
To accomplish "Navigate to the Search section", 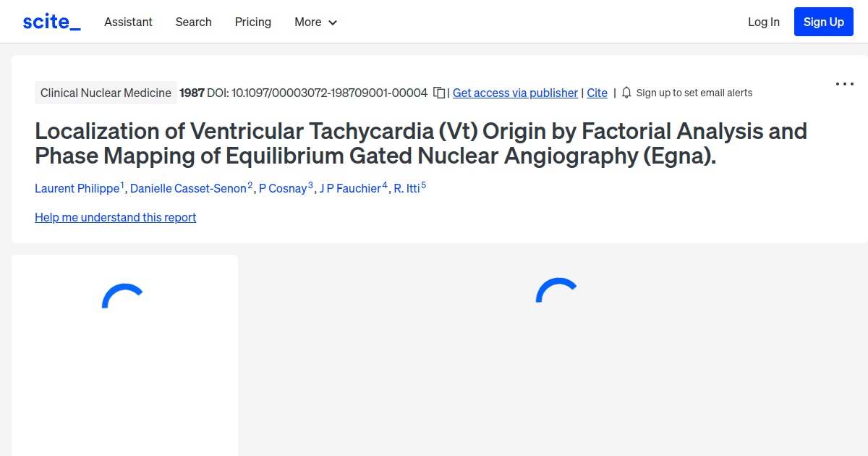I will [193, 22].
